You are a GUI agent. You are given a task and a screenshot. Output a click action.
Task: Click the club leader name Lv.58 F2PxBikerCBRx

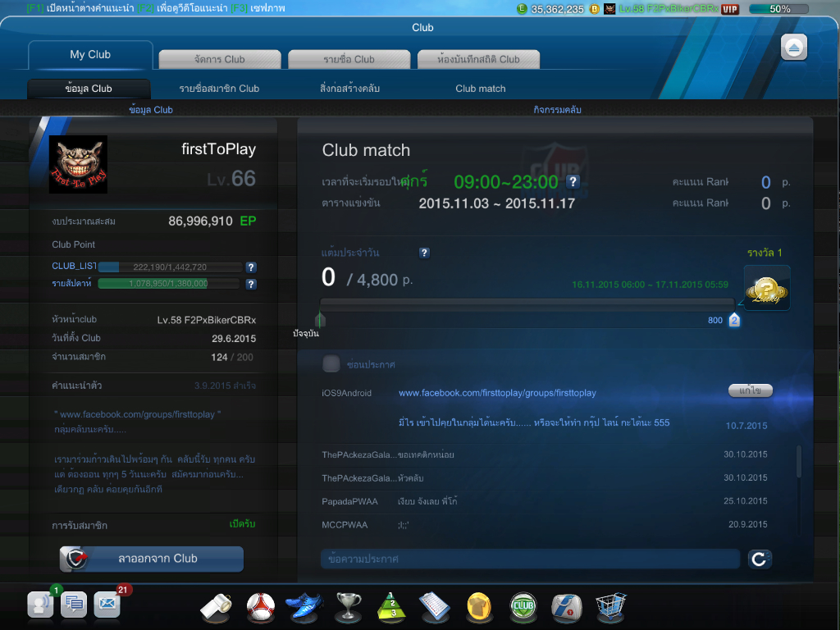click(206, 321)
